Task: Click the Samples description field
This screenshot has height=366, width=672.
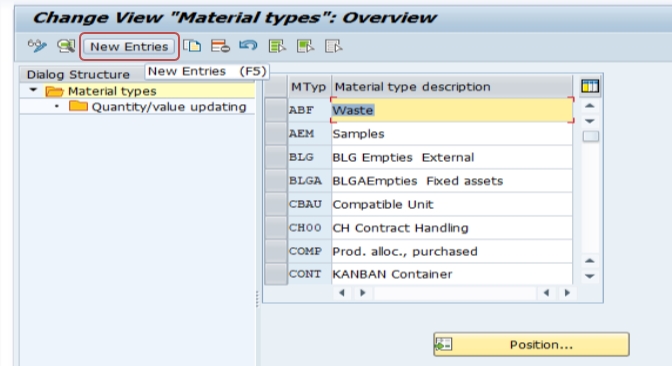Action: click(x=452, y=134)
